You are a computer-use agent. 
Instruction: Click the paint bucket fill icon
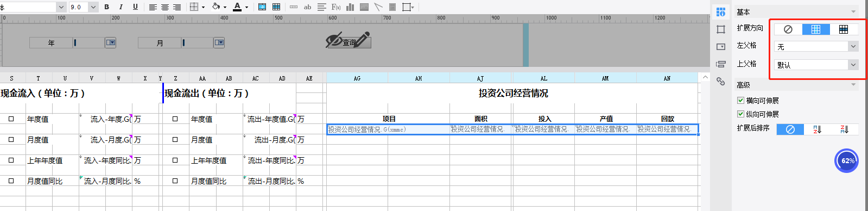pos(216,7)
